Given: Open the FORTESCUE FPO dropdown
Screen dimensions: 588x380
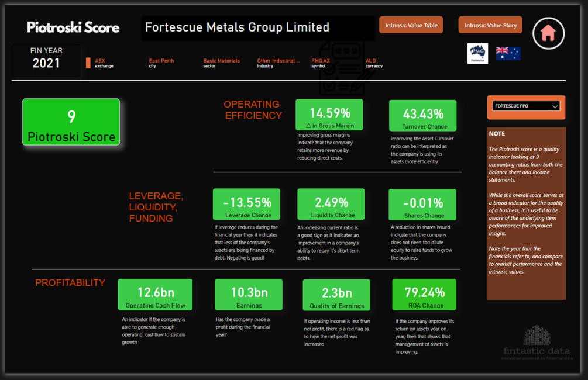Looking at the screenshot, I should (x=526, y=106).
